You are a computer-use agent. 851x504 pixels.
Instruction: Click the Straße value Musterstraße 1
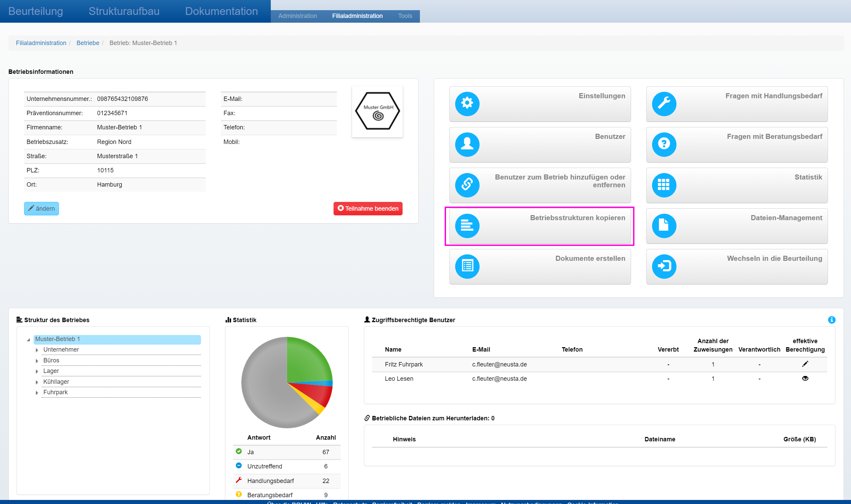[117, 156]
